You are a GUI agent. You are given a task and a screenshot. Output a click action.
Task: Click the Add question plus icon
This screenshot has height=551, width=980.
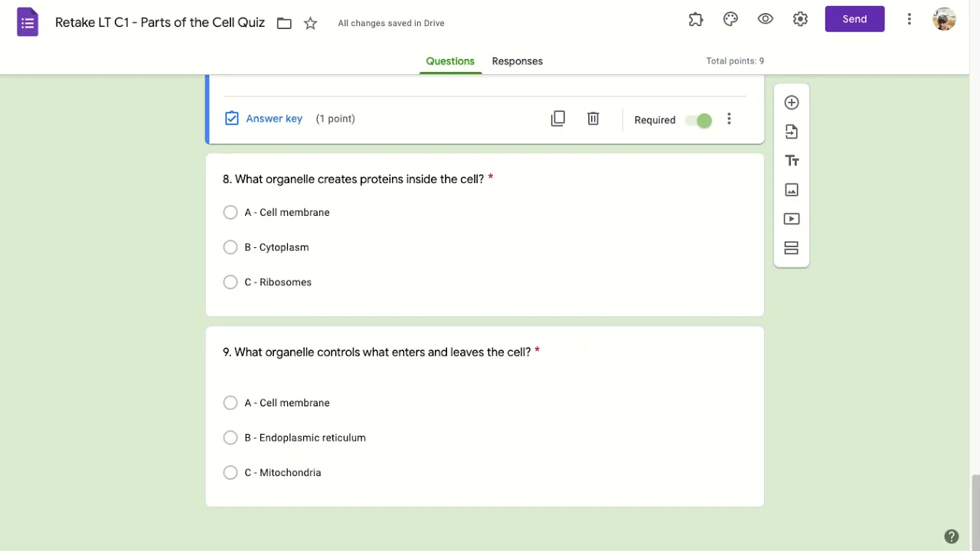pos(792,103)
